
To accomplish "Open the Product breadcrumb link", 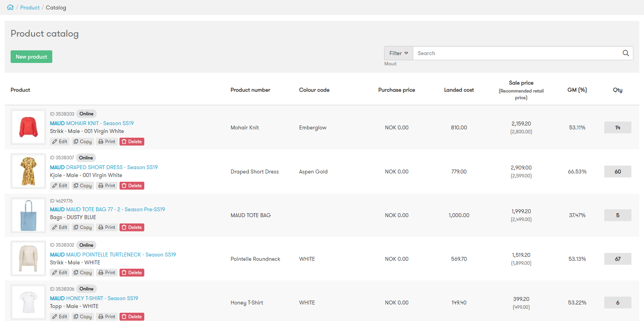I will (30, 7).
